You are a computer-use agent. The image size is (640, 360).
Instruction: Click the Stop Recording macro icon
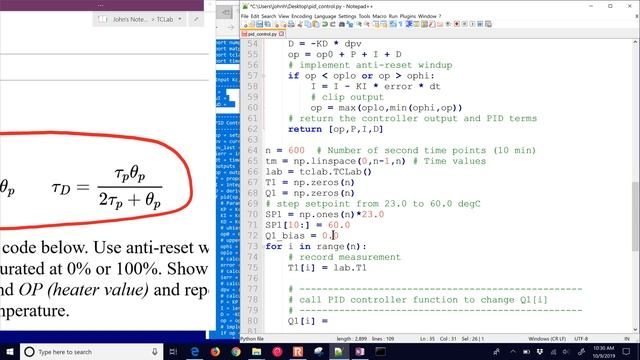(x=464, y=24)
